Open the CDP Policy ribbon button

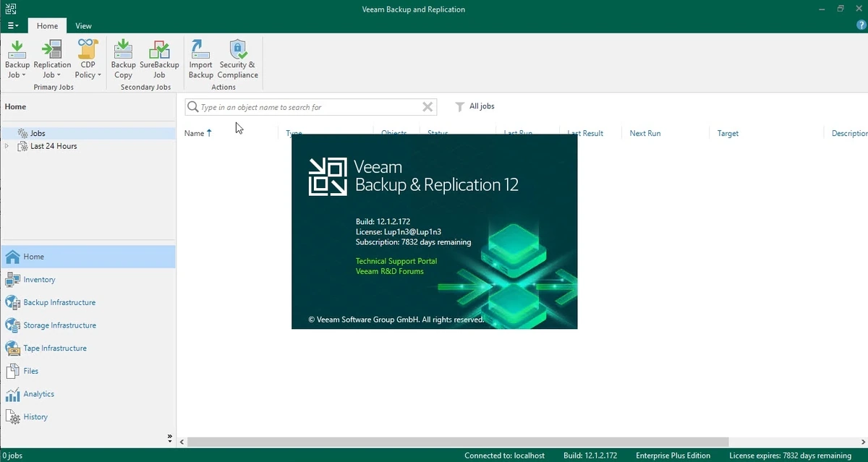pos(88,59)
